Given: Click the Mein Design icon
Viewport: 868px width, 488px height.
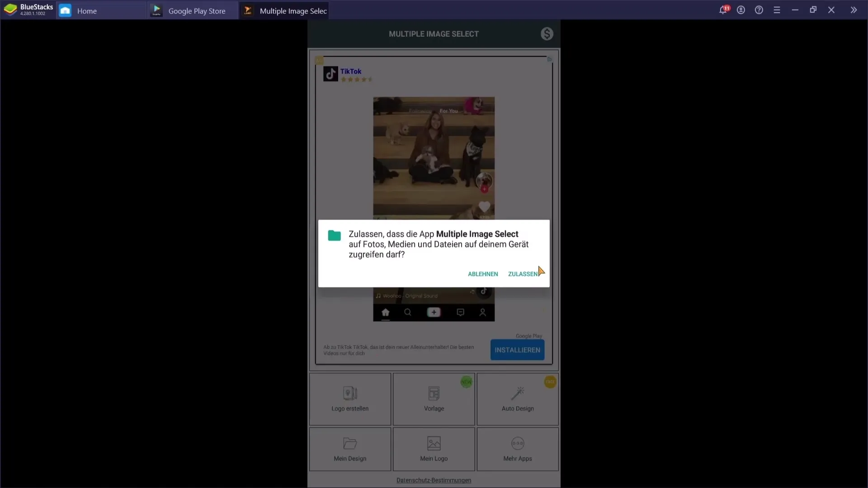Looking at the screenshot, I should (x=350, y=448).
